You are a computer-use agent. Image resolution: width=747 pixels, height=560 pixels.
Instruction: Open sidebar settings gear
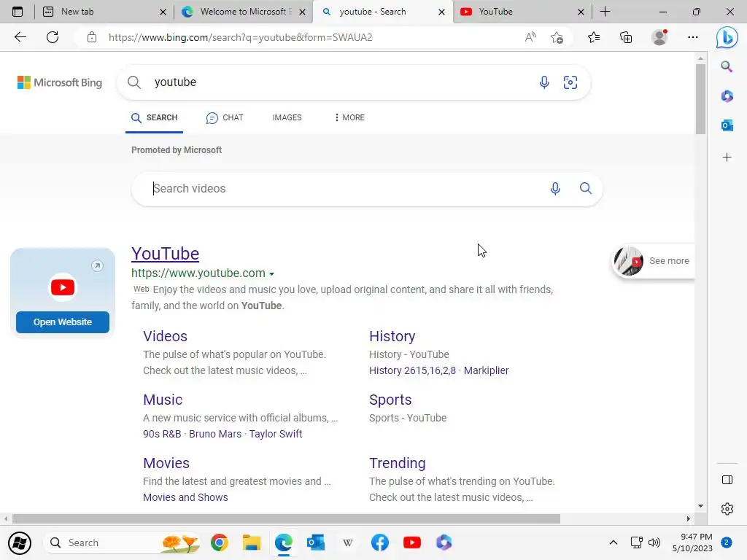pos(727,508)
